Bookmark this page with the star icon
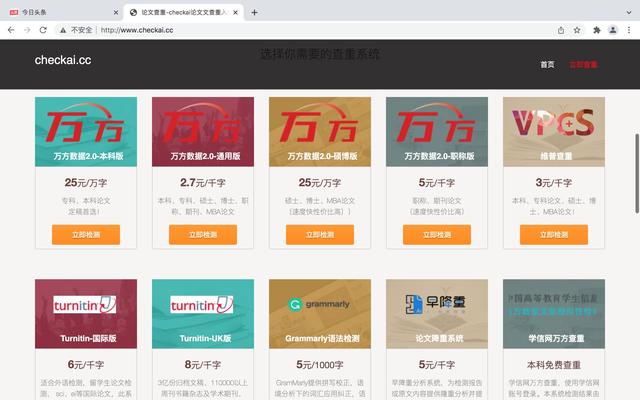 577,30
